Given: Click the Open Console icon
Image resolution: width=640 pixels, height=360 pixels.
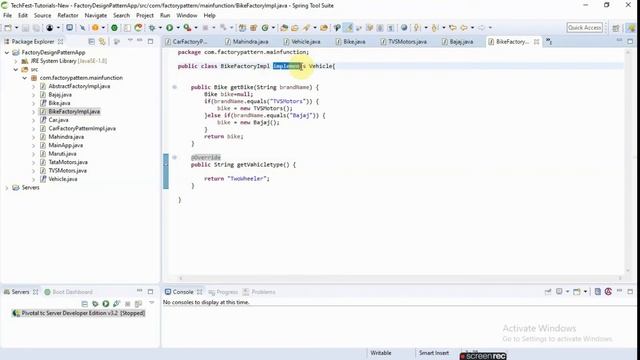Looking at the screenshot, I should pos(577,291).
